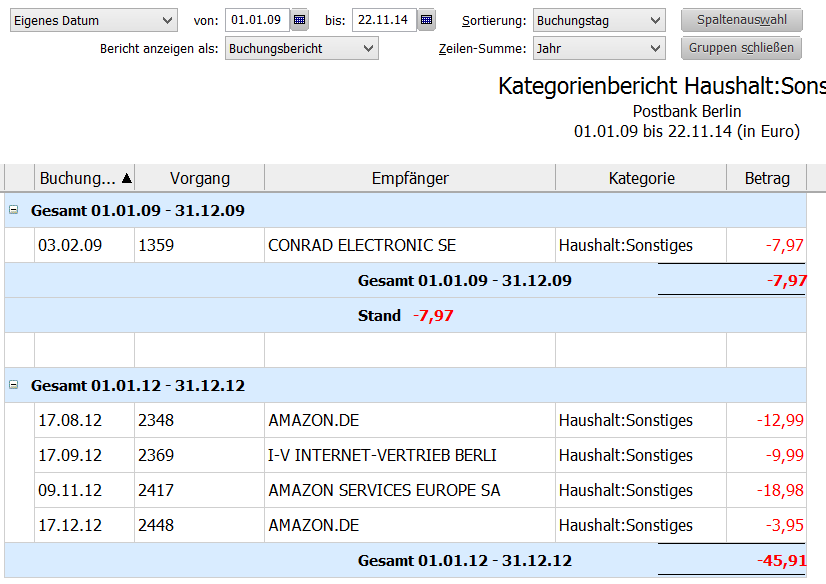Sort by the 'Buchung...' column header
The image size is (826, 584).
click(x=84, y=179)
